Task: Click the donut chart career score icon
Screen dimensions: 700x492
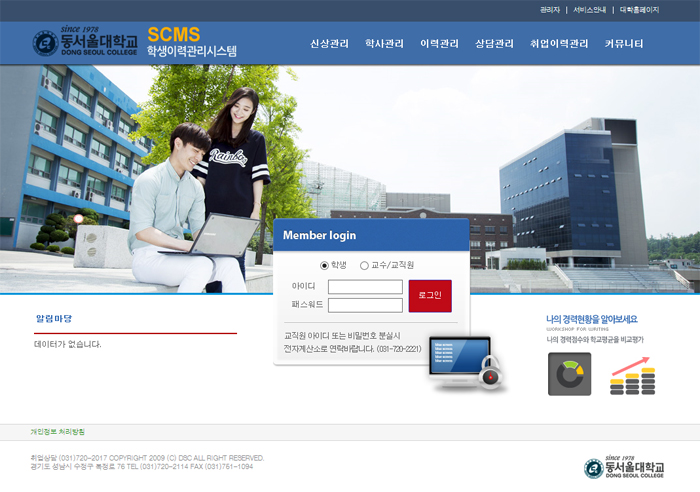Action: tap(569, 374)
